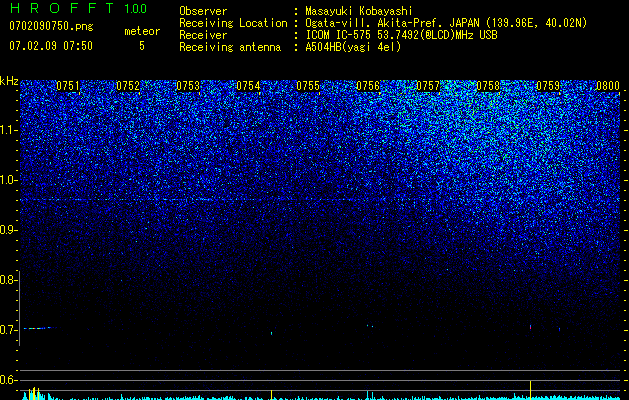629x400 pixels.
Task: Click the 0751 time marker
Action: (x=68, y=85)
